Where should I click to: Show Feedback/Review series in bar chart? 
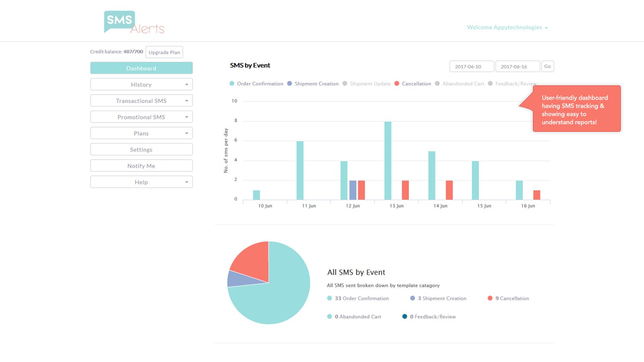tap(512, 84)
